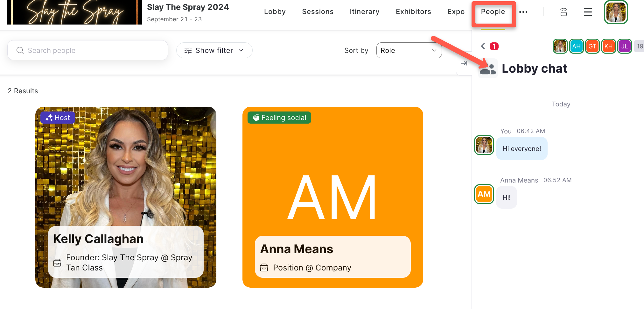Viewport: 644px width, 309px height.
Task: Go back from Lobby chat
Action: click(483, 46)
